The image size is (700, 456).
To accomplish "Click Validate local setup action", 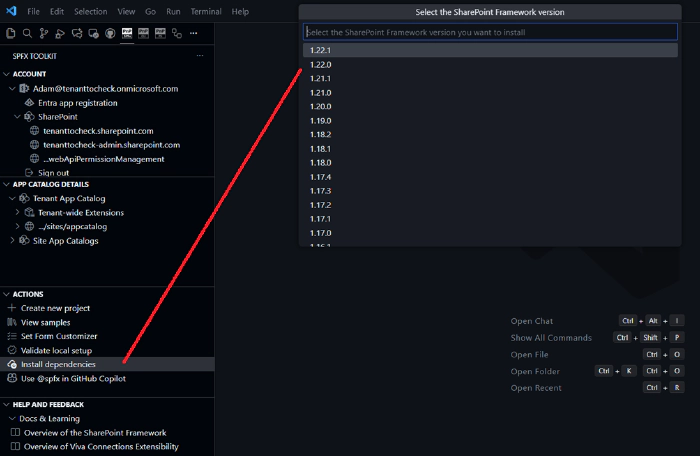I will click(x=56, y=350).
